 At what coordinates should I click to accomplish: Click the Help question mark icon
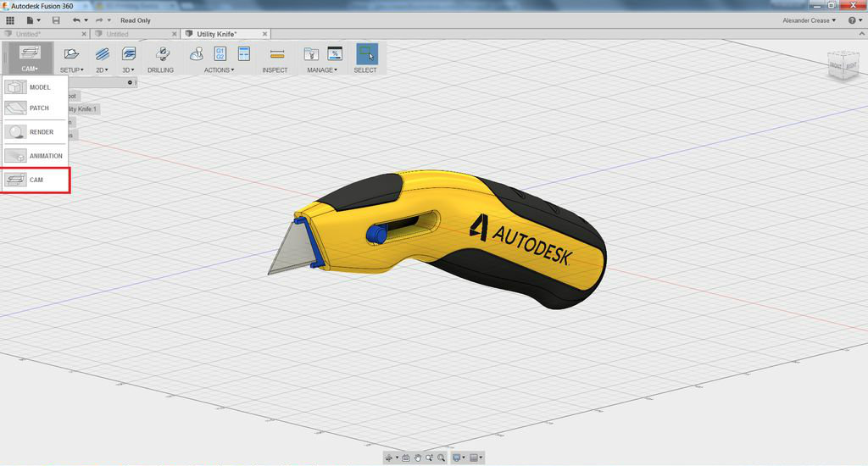(852, 20)
